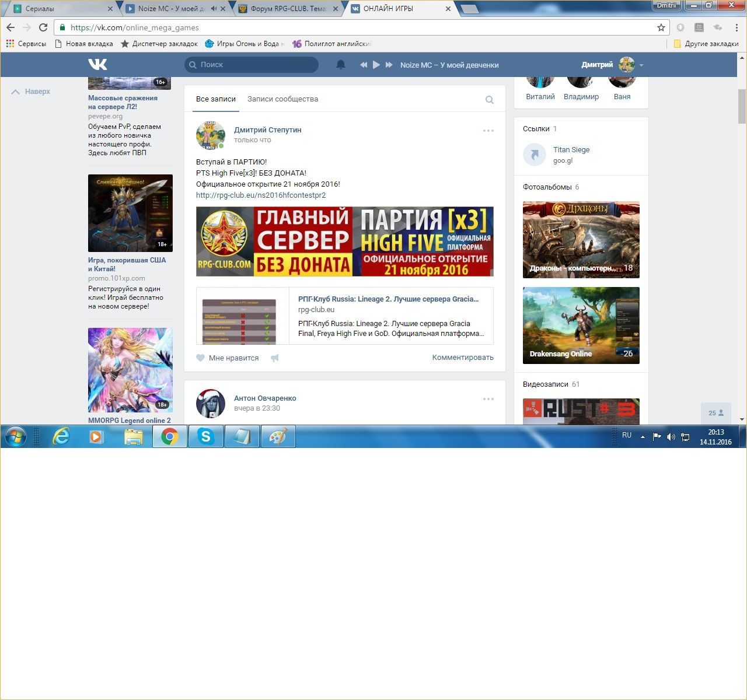Expand the Дмитрий profile menu arrow
747x700 pixels.
coord(641,65)
